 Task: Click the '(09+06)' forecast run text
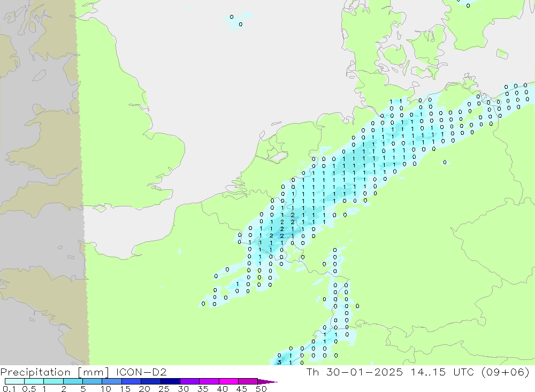[506, 372]
